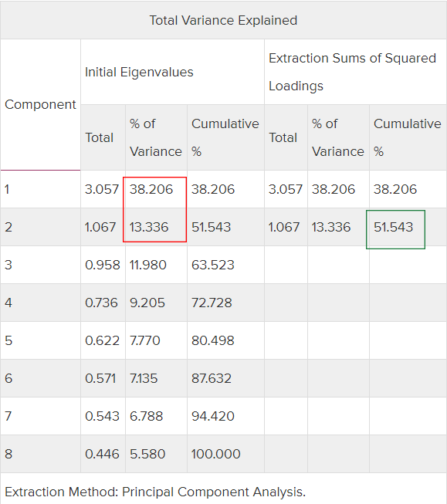
Task: Select variance value 6.788
Action: pyautogui.click(x=147, y=416)
